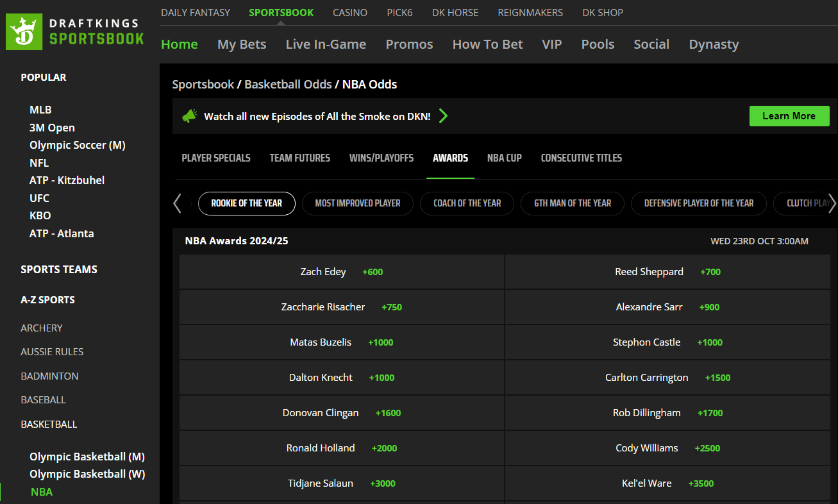This screenshot has height=504, width=838.
Task: Open ATP - Kitzbuhel in the sidebar
Action: 67,180
